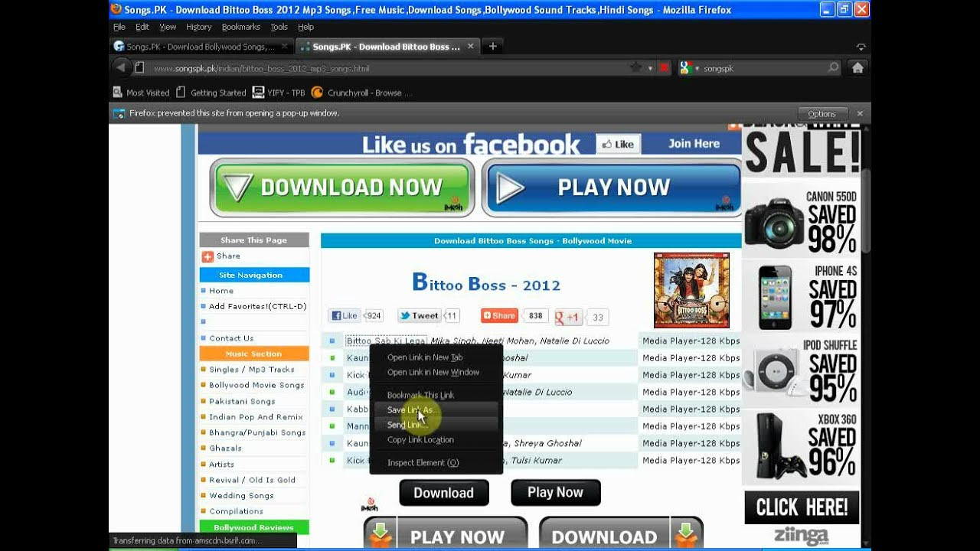Screen dimensions: 980x551
Task: Click the Bittoo Boss album cover thumbnail
Action: pyautogui.click(x=691, y=291)
